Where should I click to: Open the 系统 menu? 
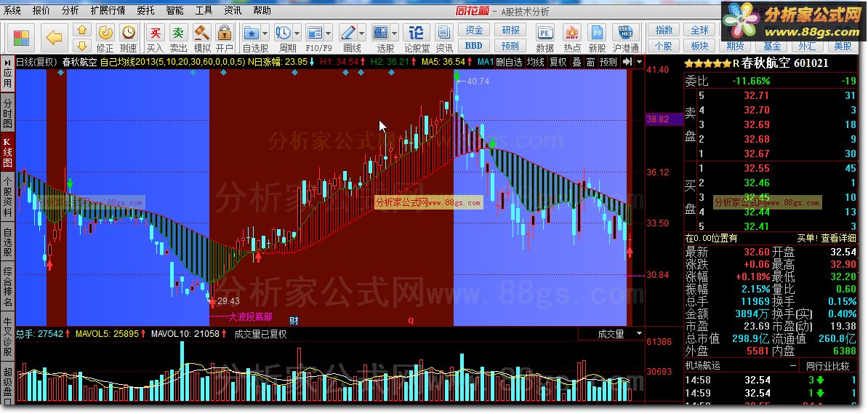click(13, 10)
